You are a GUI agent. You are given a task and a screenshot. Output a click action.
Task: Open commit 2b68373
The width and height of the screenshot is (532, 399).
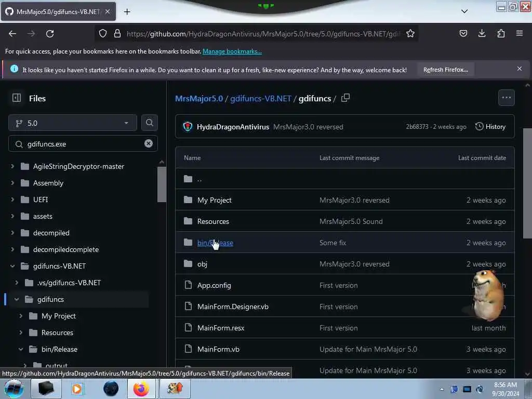click(x=417, y=127)
